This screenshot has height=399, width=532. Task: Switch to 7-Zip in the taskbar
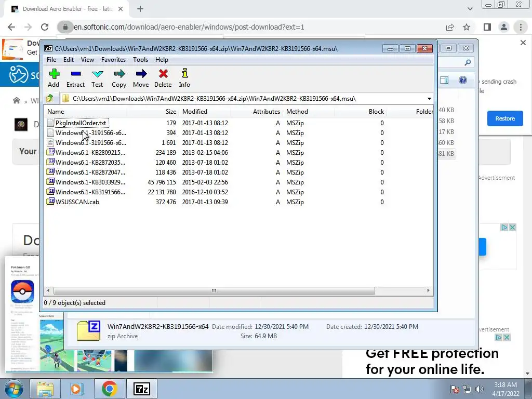[141, 389]
